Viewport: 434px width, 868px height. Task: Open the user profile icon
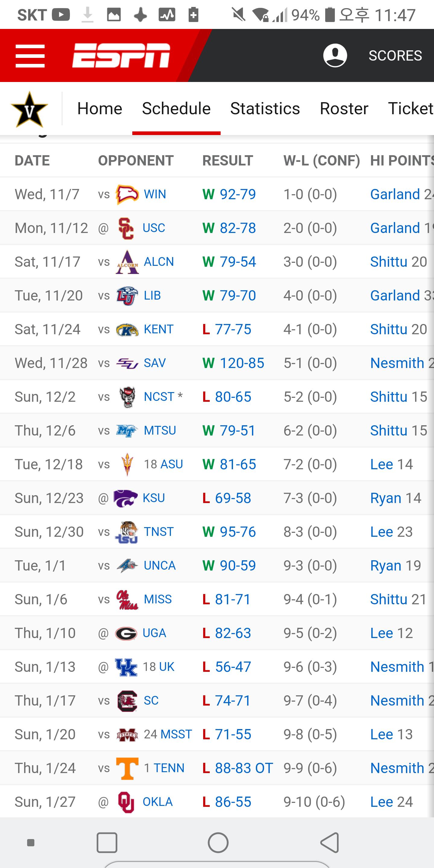(335, 55)
